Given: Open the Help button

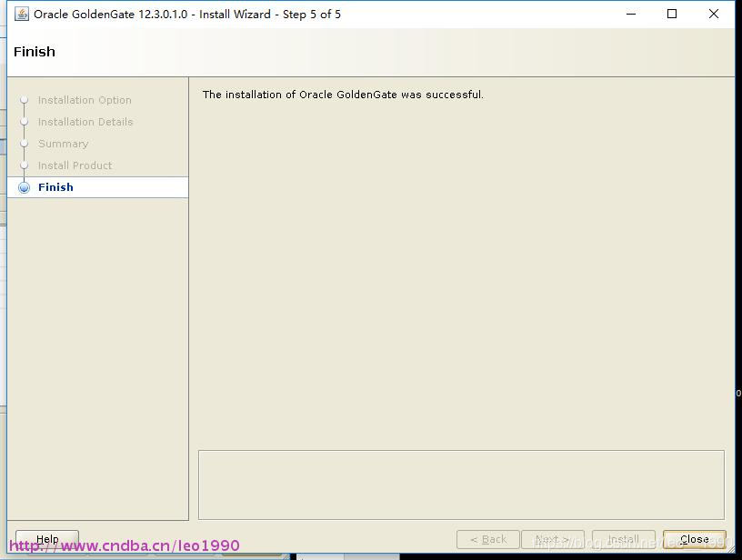Looking at the screenshot, I should 47,539.
